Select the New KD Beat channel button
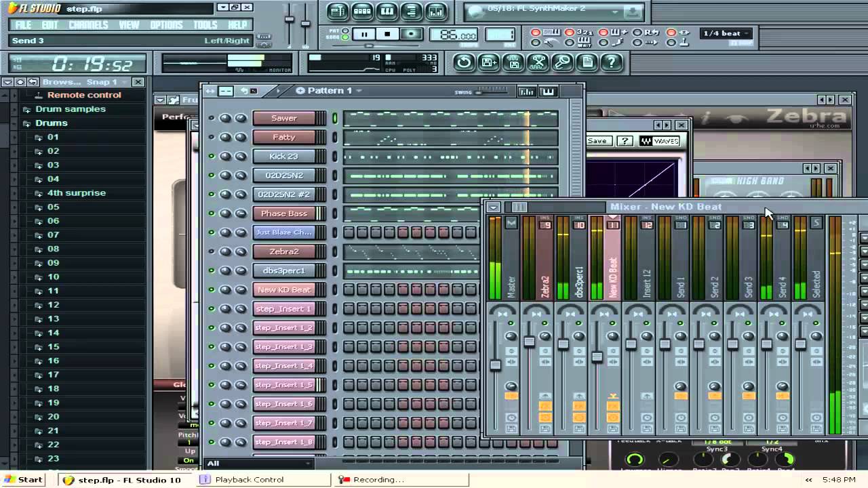This screenshot has height=488, width=868. pos(284,289)
